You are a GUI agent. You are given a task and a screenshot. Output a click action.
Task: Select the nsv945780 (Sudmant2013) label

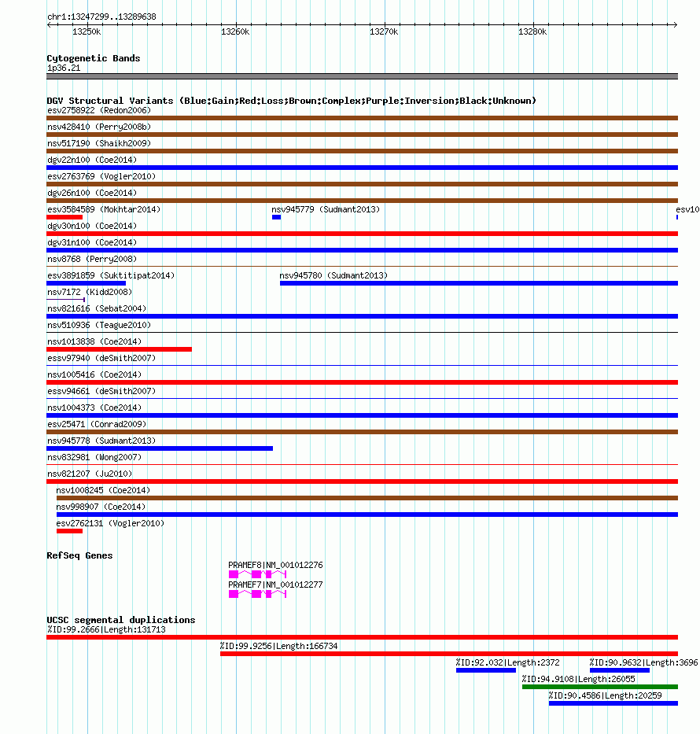coord(333,275)
